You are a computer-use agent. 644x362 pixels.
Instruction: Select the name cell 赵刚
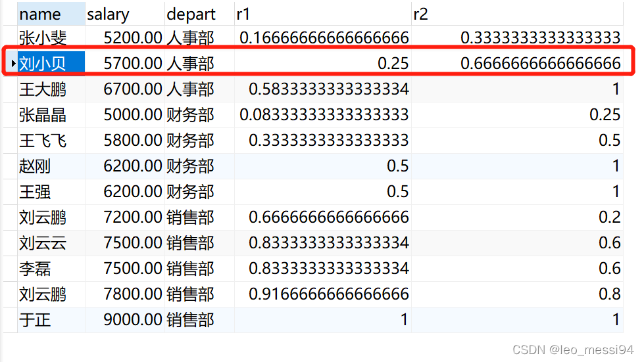point(51,166)
